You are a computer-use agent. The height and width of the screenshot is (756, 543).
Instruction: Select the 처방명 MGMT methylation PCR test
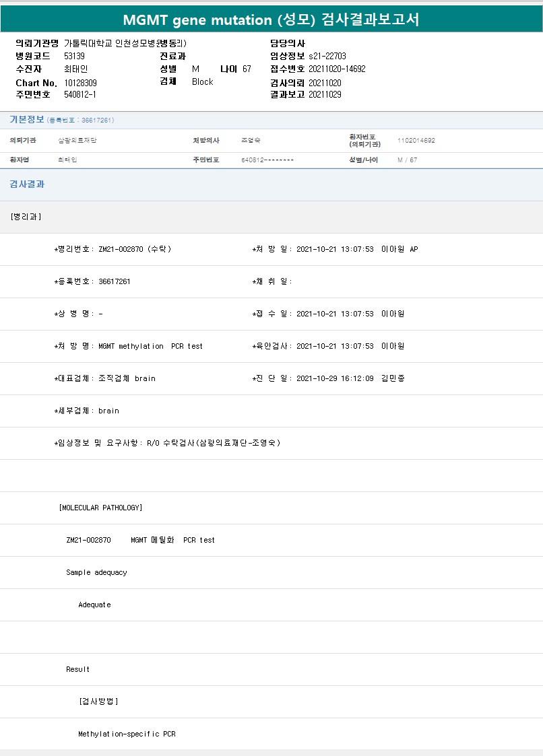128,346
